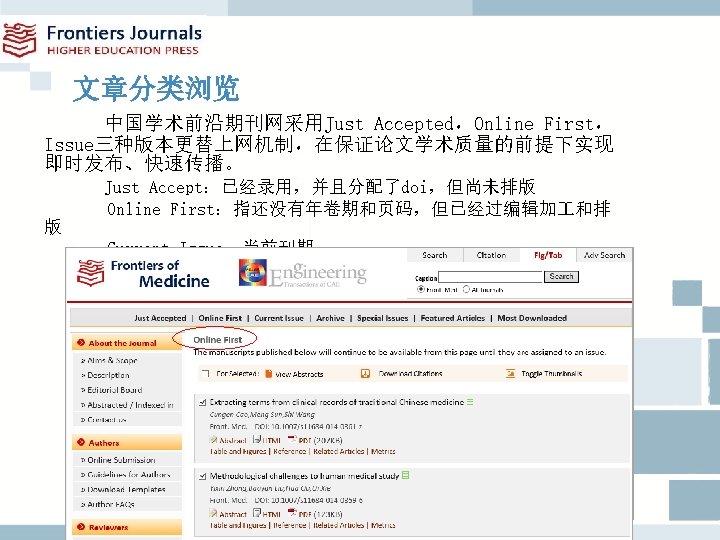Screen dimensions: 720x540
Task: Open Special Issues in the navigation bar
Action: tap(382, 318)
